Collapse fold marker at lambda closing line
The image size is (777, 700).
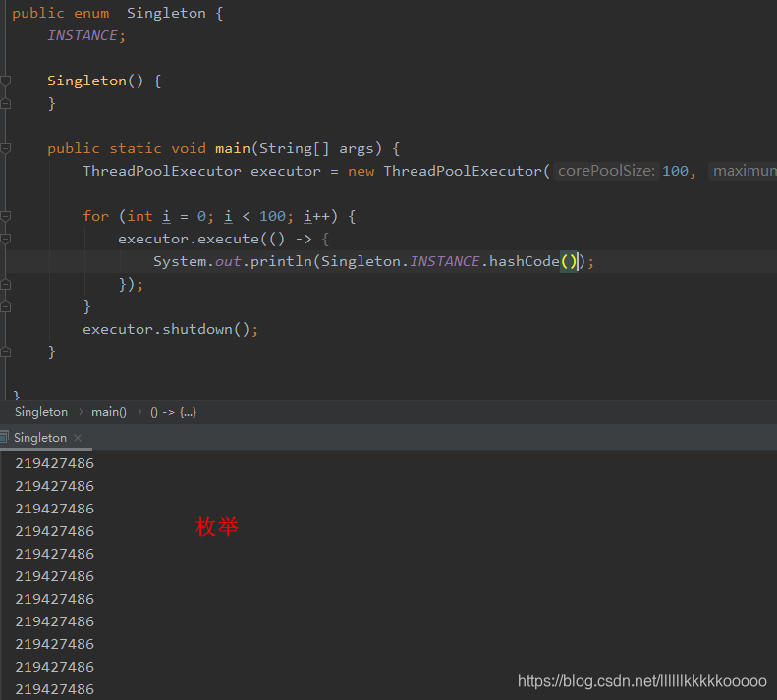tap(6, 285)
